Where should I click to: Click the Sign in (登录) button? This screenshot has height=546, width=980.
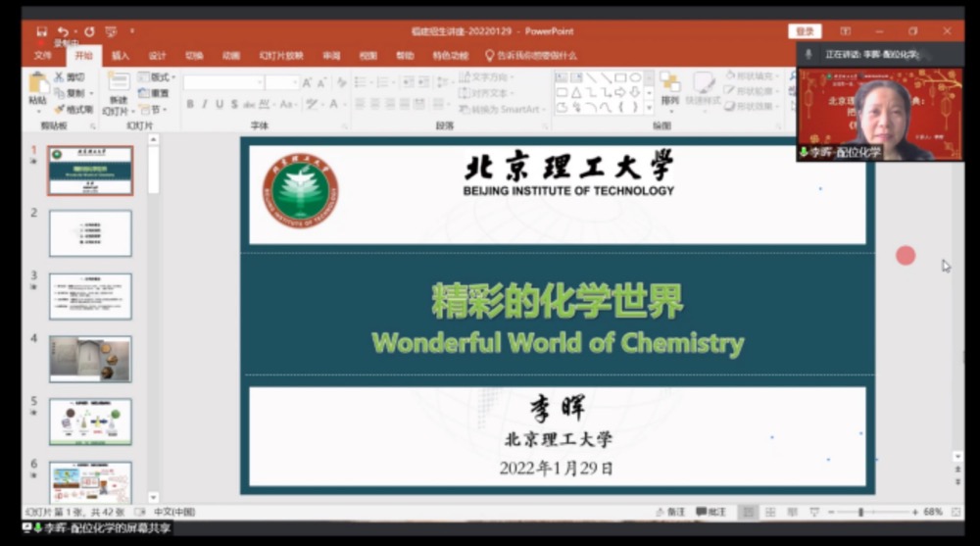click(805, 31)
